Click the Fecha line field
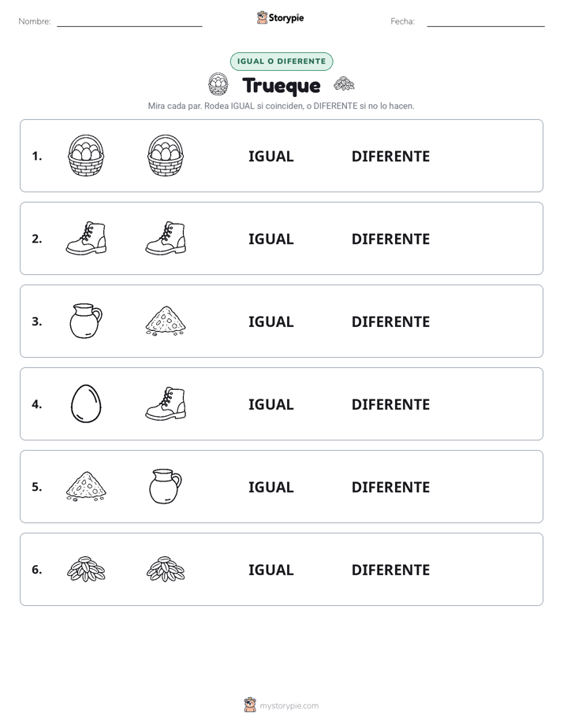563x728 pixels. 486,22
